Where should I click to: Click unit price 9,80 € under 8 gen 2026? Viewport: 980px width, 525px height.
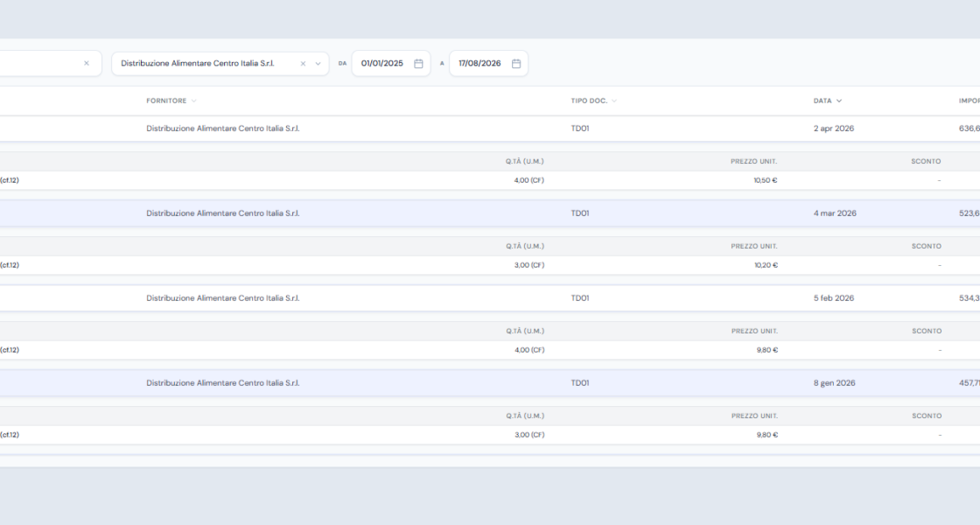(767, 435)
